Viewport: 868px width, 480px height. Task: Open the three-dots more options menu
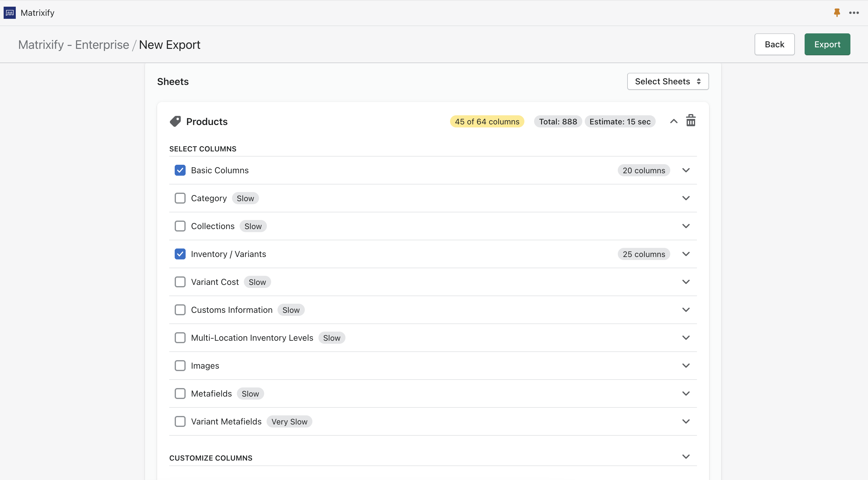click(853, 13)
